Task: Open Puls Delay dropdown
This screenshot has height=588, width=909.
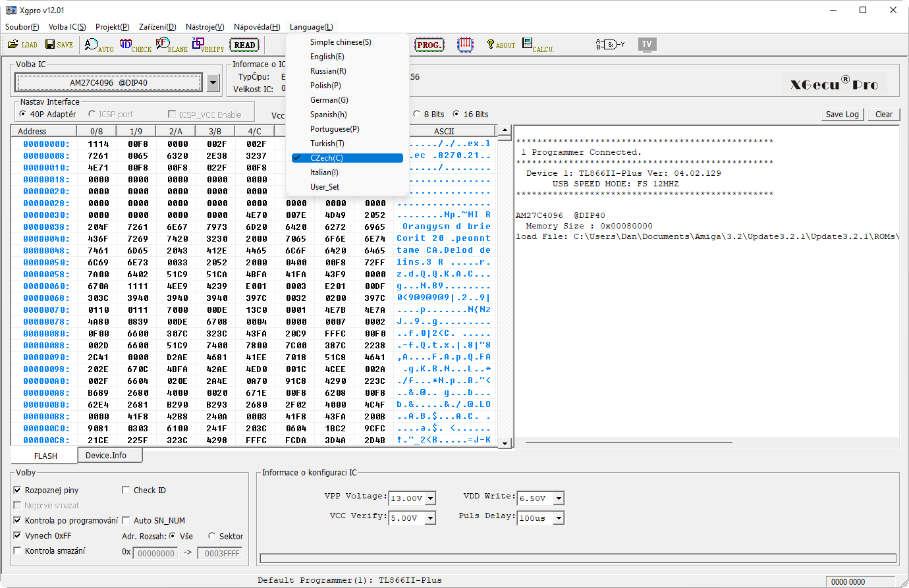Action: click(x=559, y=518)
